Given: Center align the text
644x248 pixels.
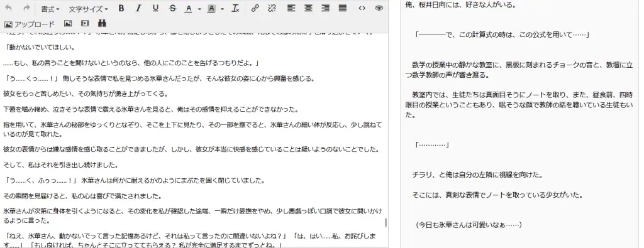Looking at the screenshot, I should click(308, 8).
